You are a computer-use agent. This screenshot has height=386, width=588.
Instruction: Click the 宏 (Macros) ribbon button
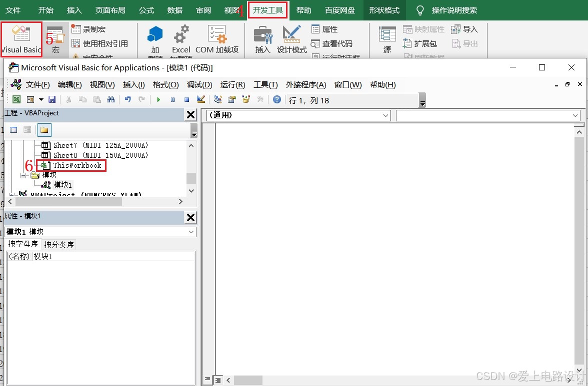[x=56, y=39]
